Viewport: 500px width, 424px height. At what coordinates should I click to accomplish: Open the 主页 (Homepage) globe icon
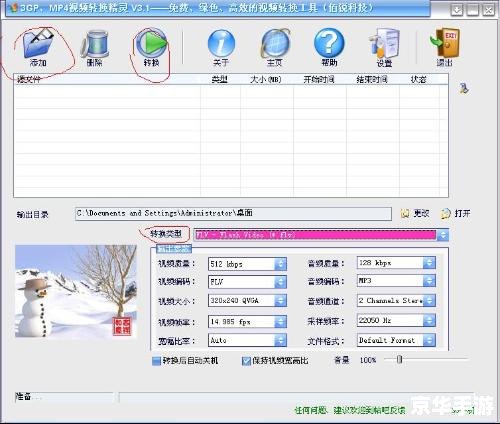pyautogui.click(x=275, y=43)
